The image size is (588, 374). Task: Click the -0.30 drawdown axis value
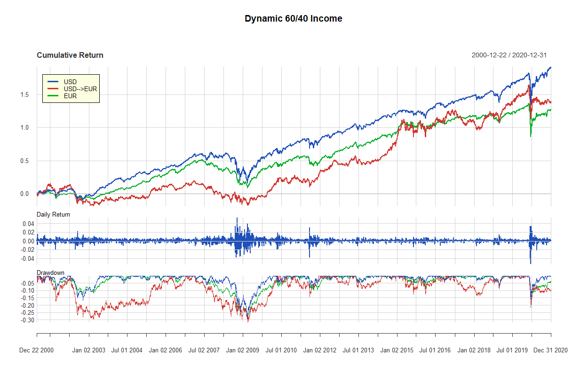click(x=27, y=320)
